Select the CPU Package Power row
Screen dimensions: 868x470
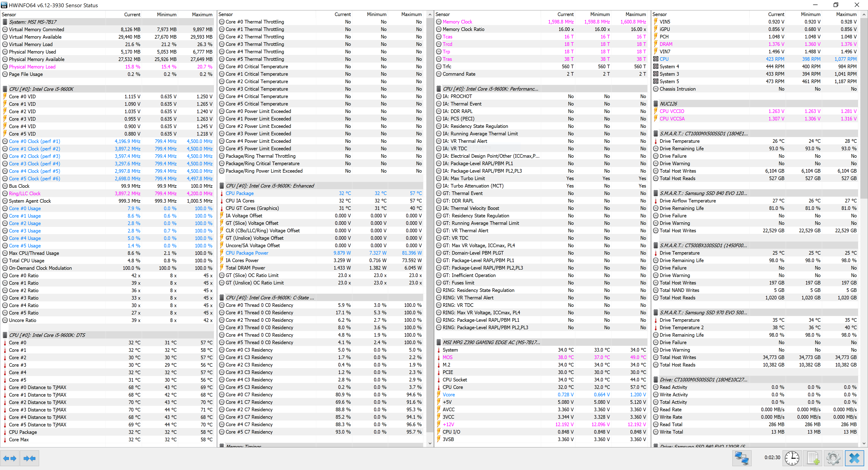pyautogui.click(x=247, y=253)
